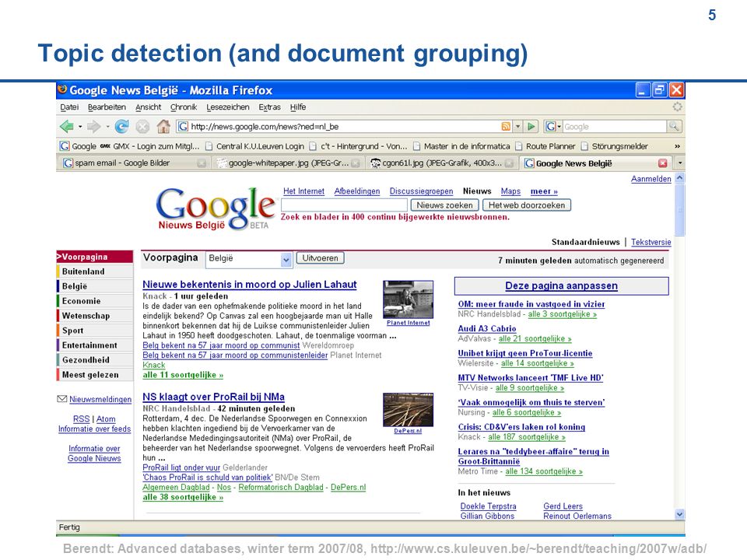747x560 pixels.
Task: Reload the page with the refresh icon
Action: tap(122, 126)
